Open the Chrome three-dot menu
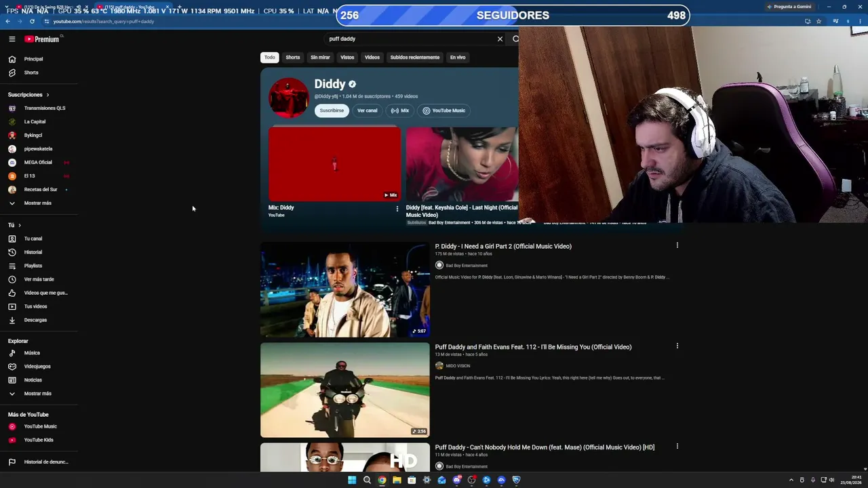This screenshot has width=868, height=488. (x=860, y=21)
